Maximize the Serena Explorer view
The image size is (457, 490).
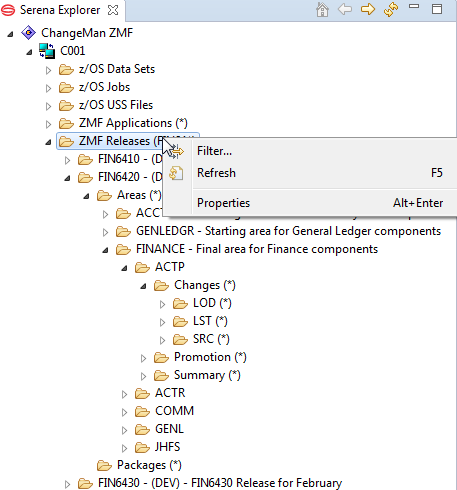(437, 9)
